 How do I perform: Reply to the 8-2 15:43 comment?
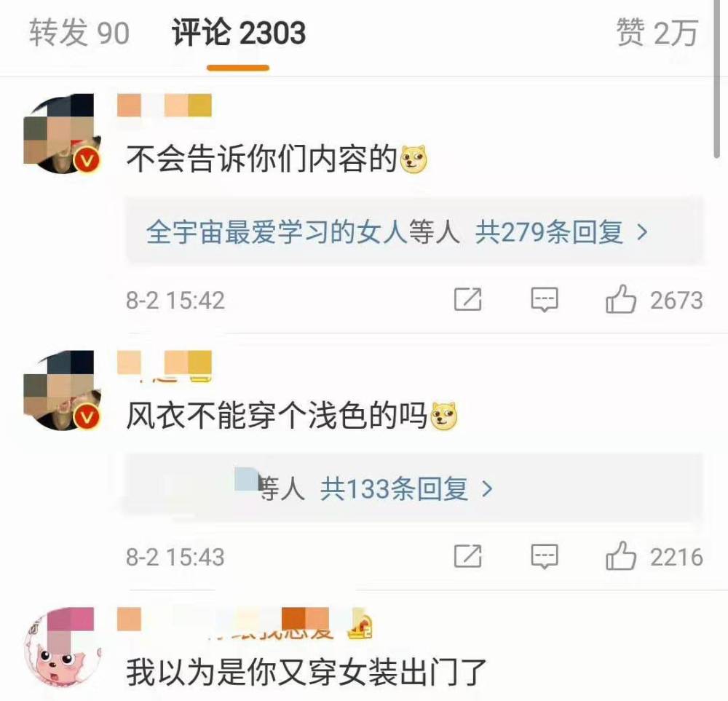544,556
